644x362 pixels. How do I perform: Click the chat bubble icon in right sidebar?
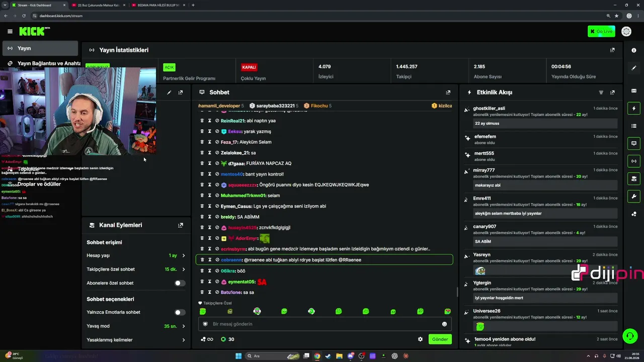[634, 143]
